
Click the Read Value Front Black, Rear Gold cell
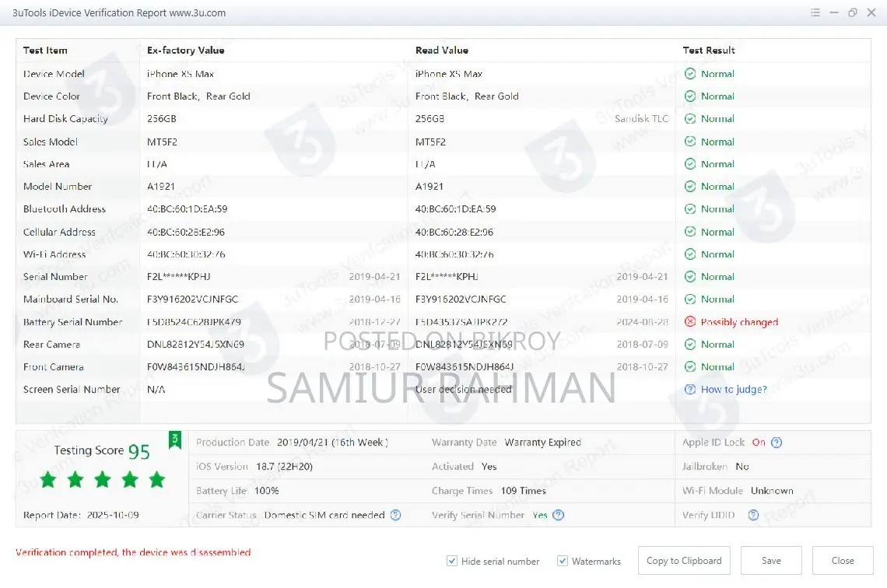[x=467, y=96]
